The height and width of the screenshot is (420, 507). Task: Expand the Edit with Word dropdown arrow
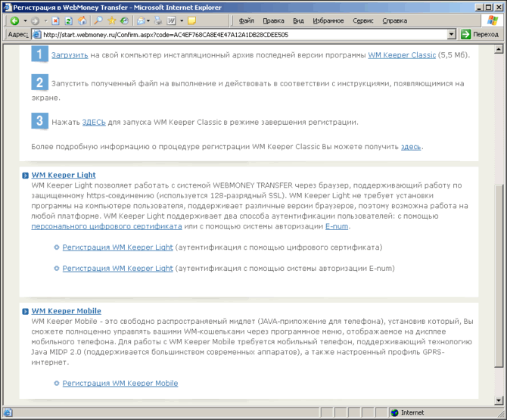point(182,20)
